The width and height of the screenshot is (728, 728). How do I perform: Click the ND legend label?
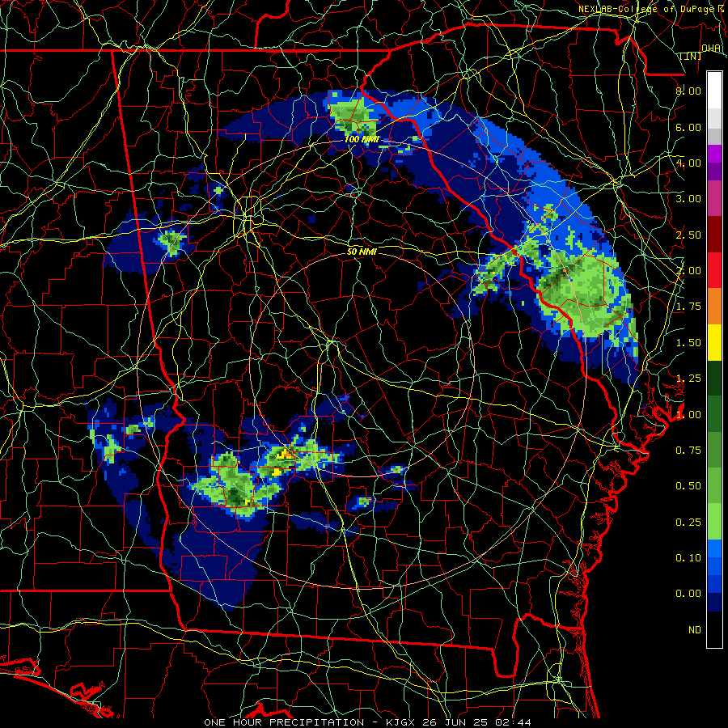click(695, 630)
